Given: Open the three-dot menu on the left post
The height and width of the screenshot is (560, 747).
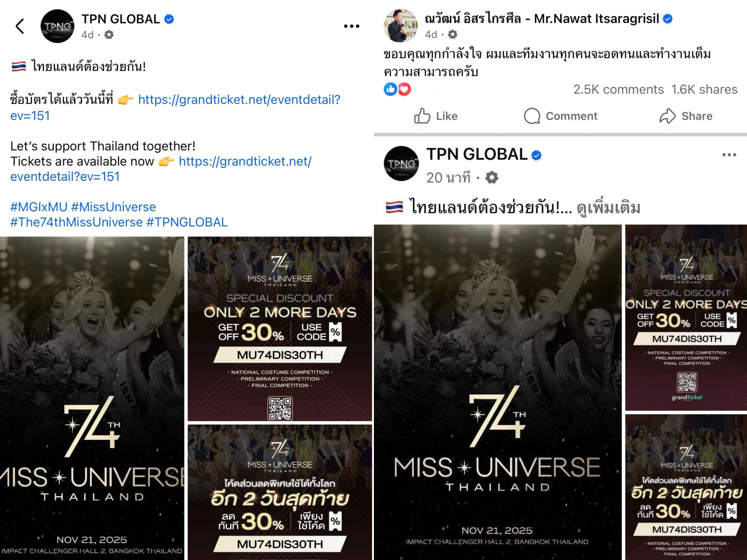Looking at the screenshot, I should point(352,26).
